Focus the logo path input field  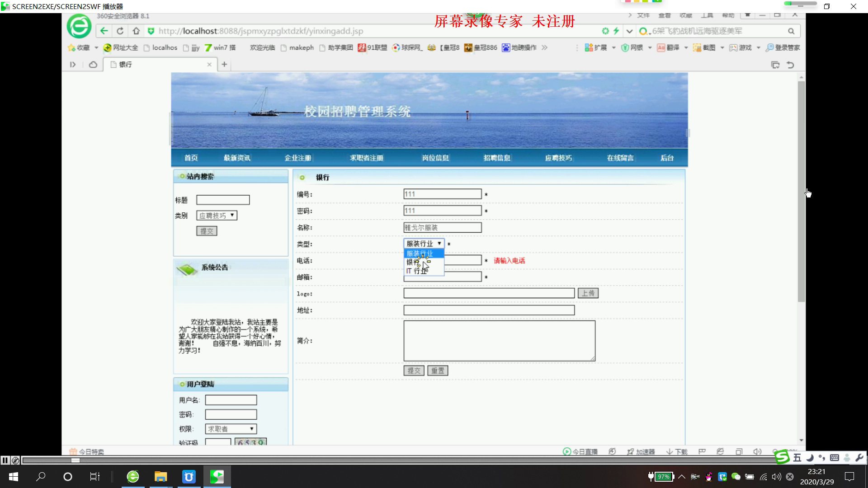point(489,293)
